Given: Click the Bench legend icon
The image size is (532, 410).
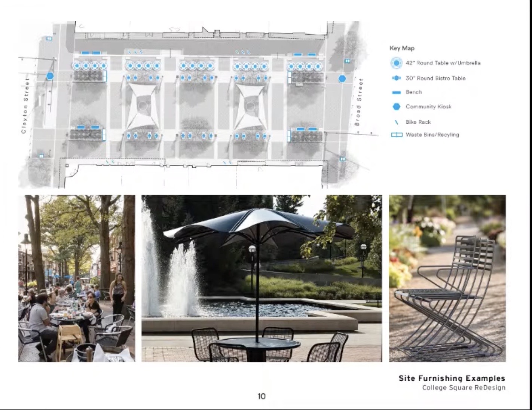Looking at the screenshot, I should (x=396, y=93).
